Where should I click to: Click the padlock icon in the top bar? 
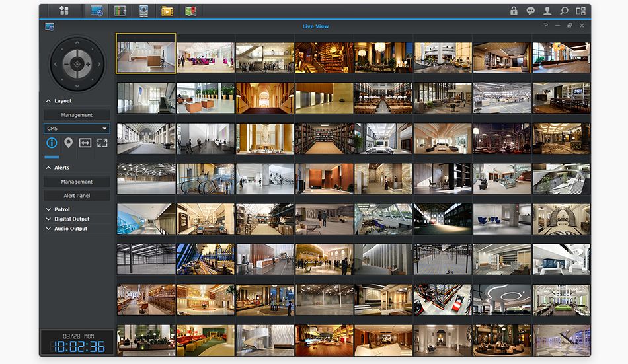514,11
